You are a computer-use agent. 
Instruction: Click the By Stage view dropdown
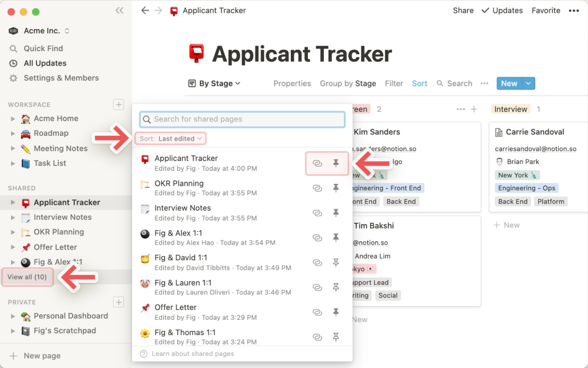click(x=214, y=83)
